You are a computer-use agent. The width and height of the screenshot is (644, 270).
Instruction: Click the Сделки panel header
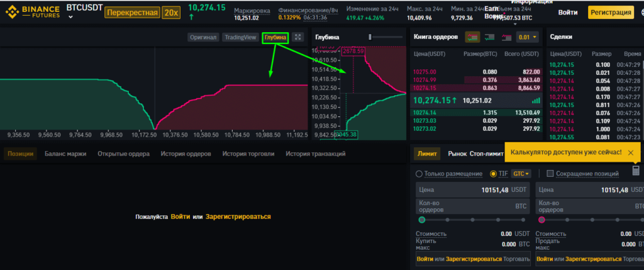(x=561, y=37)
